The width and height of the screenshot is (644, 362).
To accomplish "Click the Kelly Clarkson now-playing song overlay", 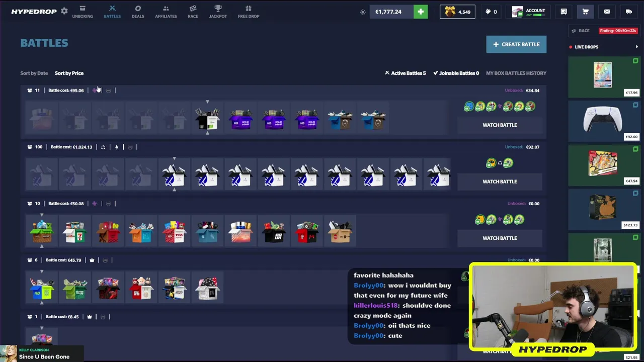I will (x=43, y=353).
